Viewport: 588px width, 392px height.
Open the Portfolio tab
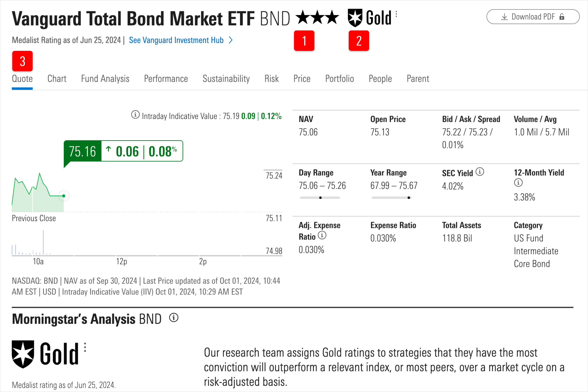point(340,78)
